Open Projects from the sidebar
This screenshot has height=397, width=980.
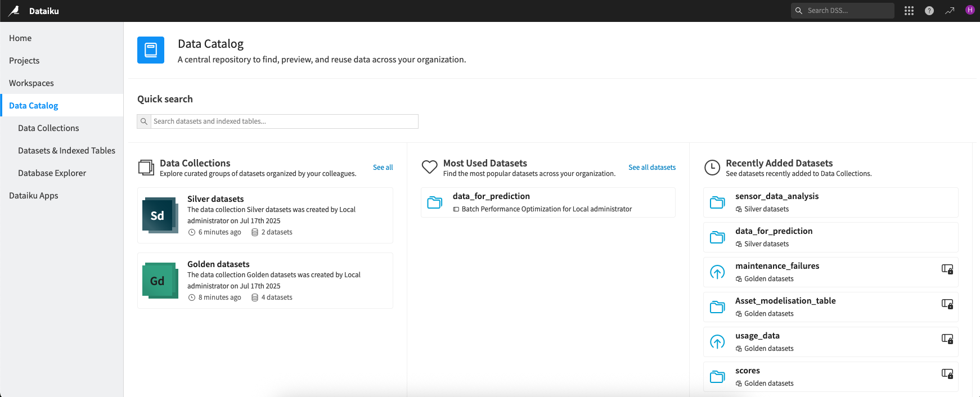coord(62,61)
